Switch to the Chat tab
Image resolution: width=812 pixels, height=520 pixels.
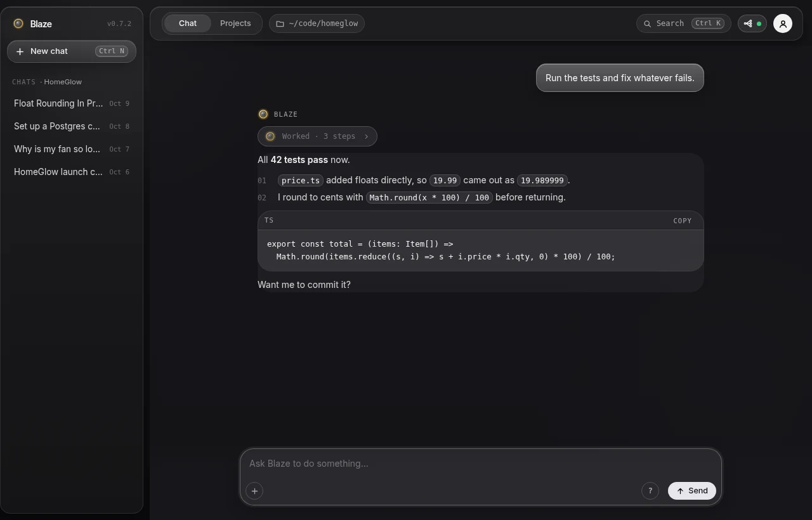point(188,23)
